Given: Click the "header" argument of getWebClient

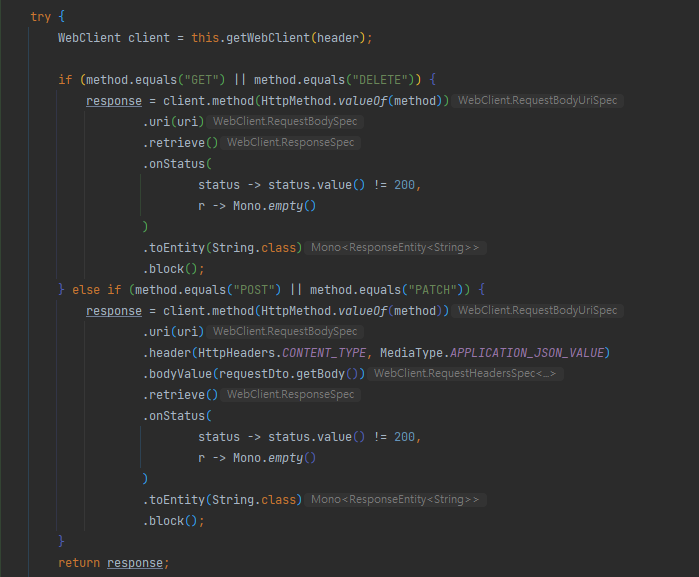Looking at the screenshot, I should pyautogui.click(x=338, y=38).
